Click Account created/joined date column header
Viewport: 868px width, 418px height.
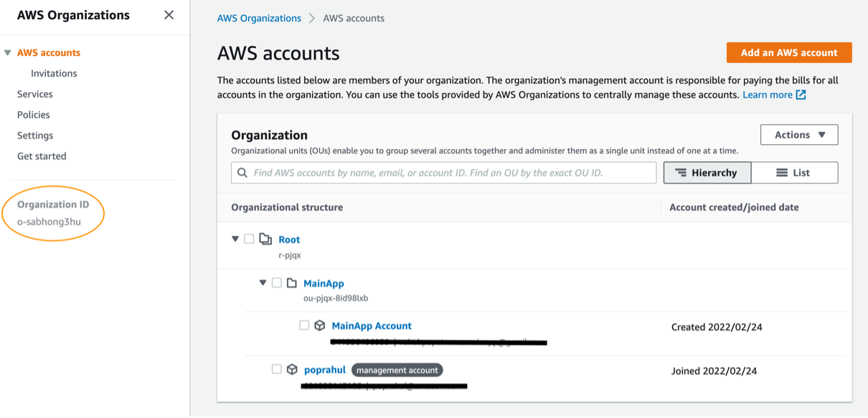pyautogui.click(x=734, y=207)
